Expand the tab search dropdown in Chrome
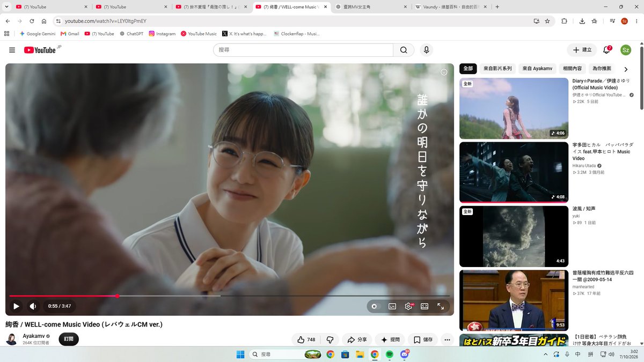Viewport: 644px width, 362px height. [x=8, y=7]
